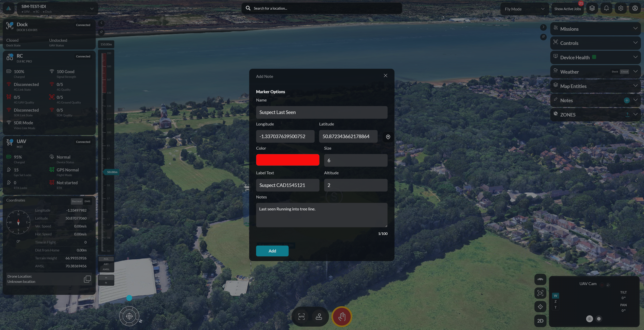Viewport: 644px width, 330px height.
Task: Click the location picker beside Latitude field
Action: tap(388, 137)
